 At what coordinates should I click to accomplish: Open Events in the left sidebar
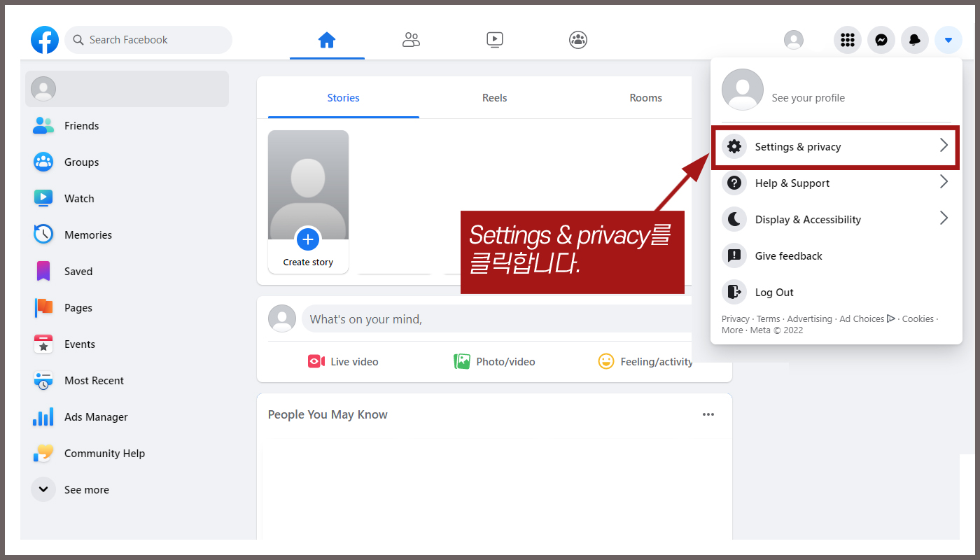click(127, 344)
